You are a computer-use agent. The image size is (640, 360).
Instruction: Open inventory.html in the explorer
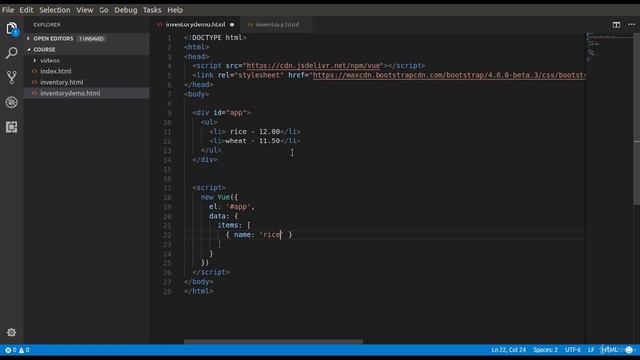62,82
